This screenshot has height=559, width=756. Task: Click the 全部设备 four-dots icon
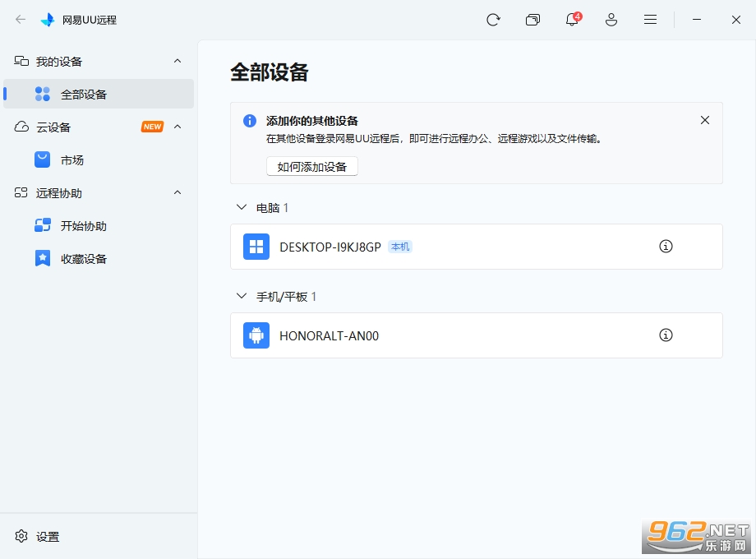[x=43, y=94]
